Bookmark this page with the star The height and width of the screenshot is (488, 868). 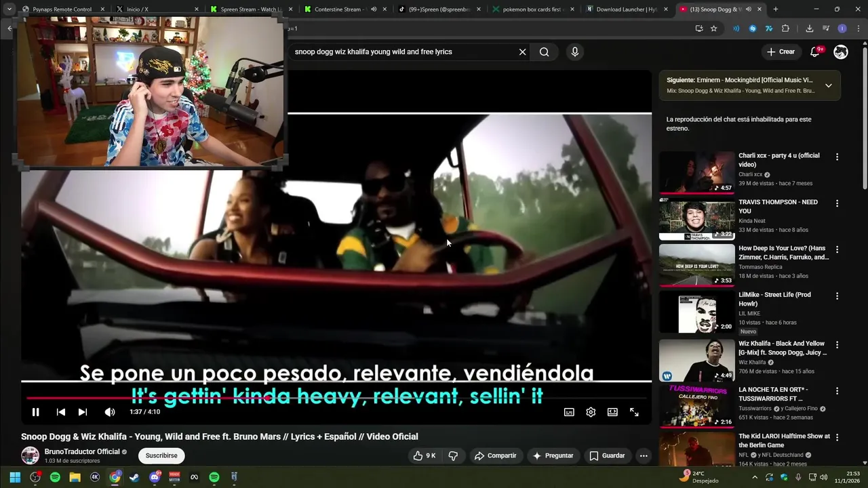click(x=714, y=28)
